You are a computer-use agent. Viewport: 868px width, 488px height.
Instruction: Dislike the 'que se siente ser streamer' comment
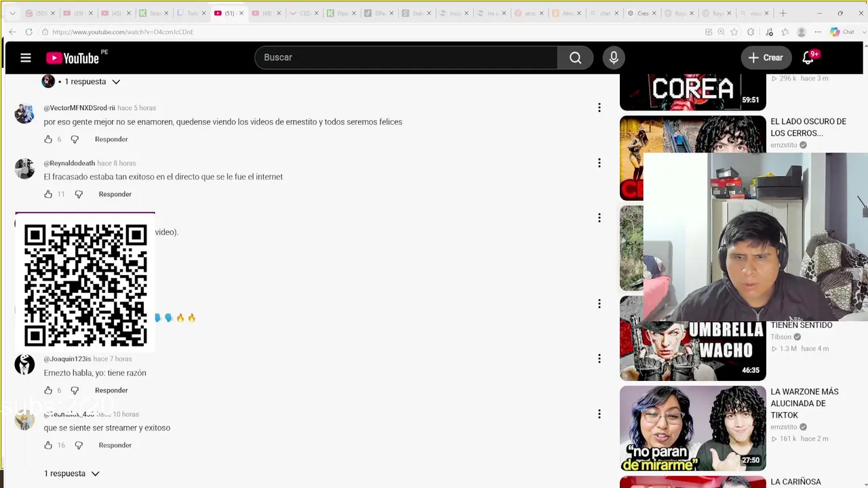click(x=79, y=445)
